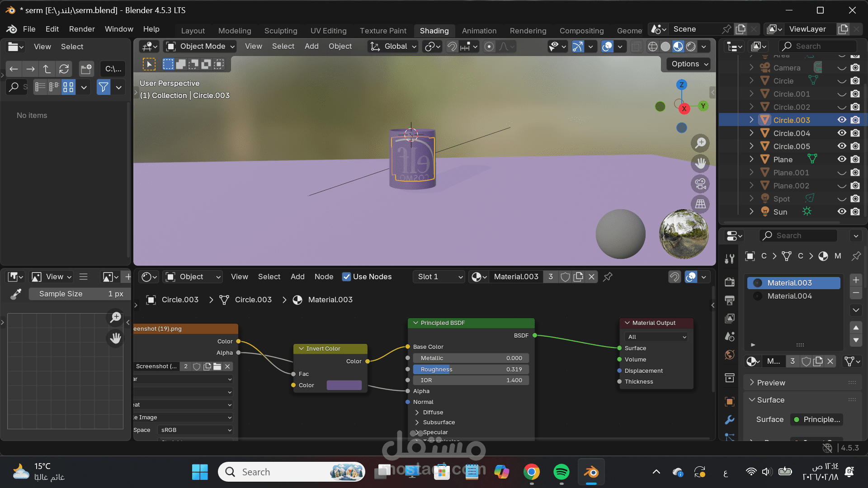Click the Roughness slider on Principled BSDF
The height and width of the screenshot is (488, 868).
(x=470, y=369)
